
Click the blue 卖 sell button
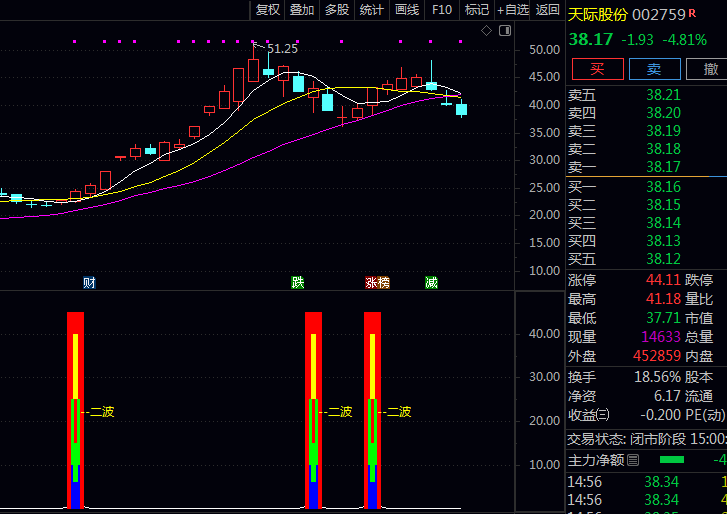tap(655, 69)
